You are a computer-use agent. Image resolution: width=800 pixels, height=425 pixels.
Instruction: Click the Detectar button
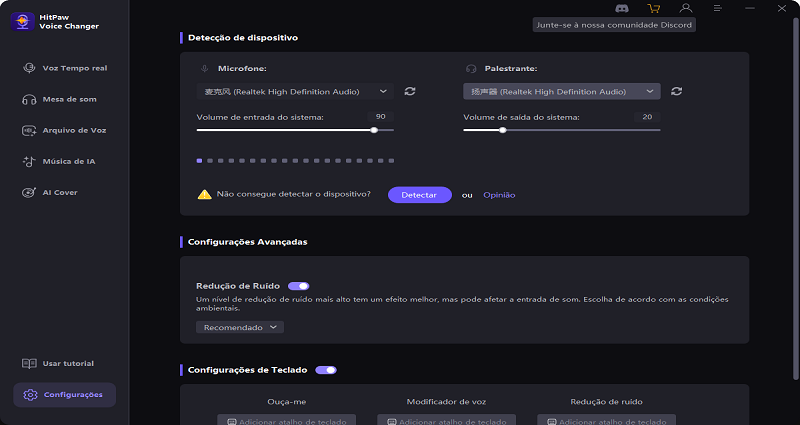pos(419,195)
